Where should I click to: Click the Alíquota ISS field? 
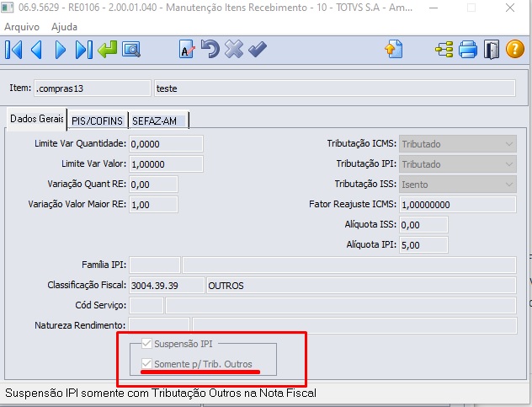[423, 224]
